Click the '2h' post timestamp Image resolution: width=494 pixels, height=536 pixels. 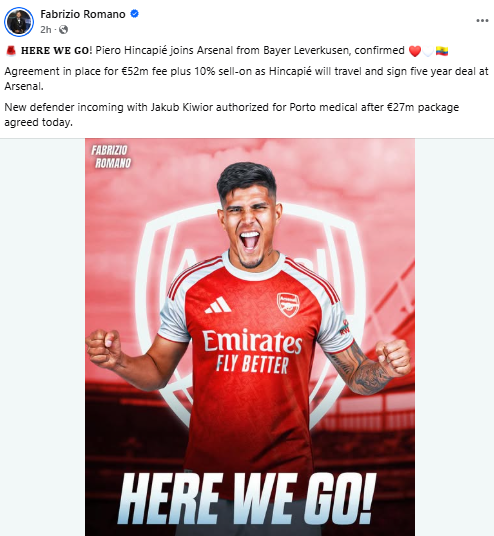tap(45, 30)
